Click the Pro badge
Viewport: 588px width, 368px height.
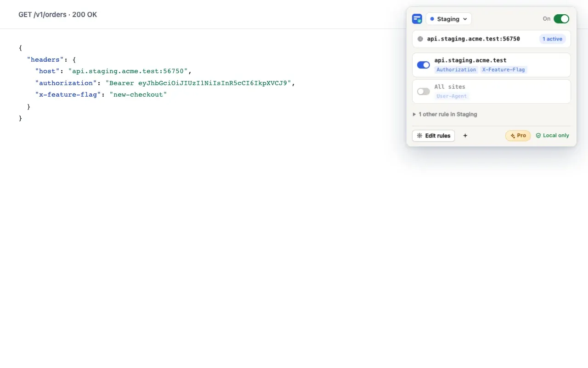pos(518,136)
